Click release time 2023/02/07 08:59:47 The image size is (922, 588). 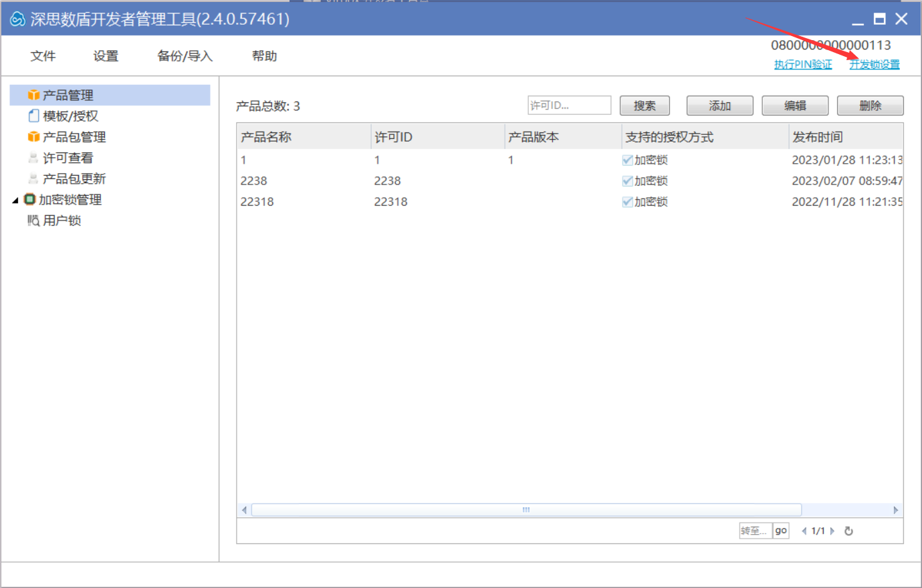(847, 181)
